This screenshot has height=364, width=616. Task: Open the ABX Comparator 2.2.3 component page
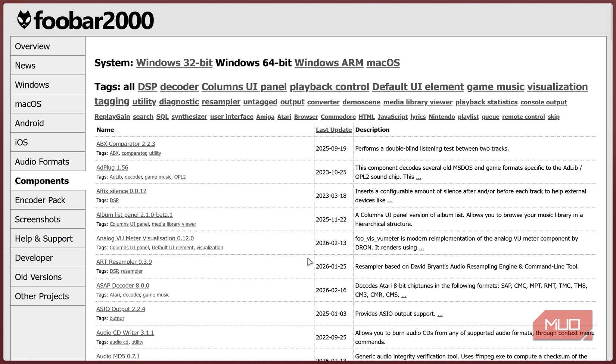[125, 144]
